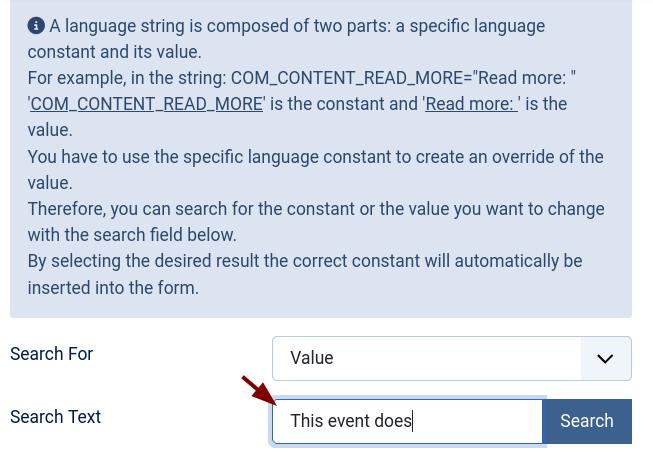Click the Search button
Viewport: 653px width, 461px height.
(586, 421)
